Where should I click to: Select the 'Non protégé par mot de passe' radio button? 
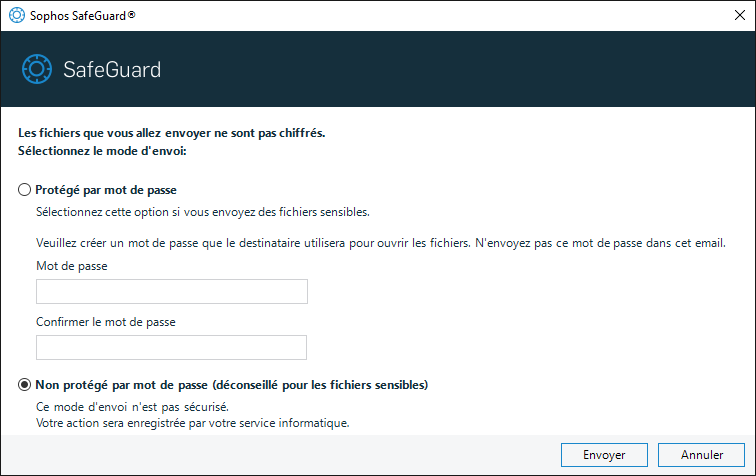pos(25,385)
